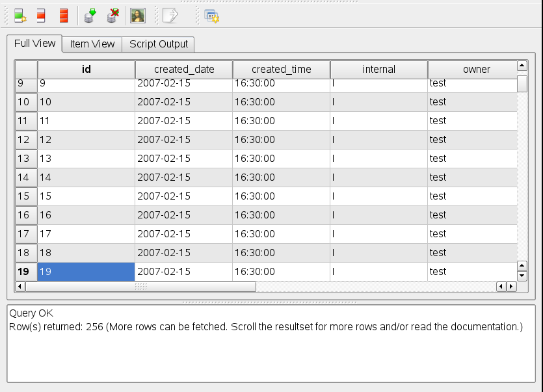Click the document with arrow icon
543x392 pixels.
[170, 16]
